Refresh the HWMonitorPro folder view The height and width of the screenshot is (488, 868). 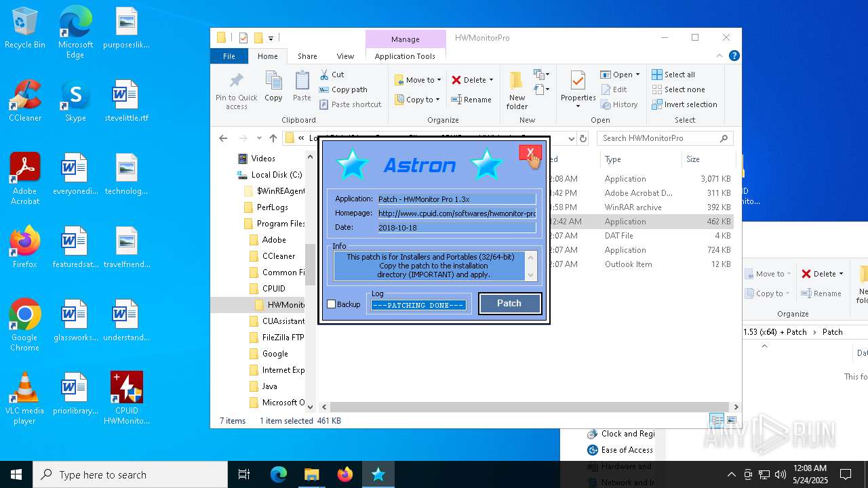tap(583, 138)
